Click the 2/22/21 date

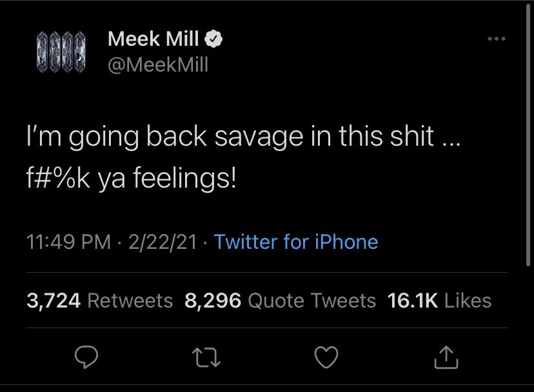pos(163,242)
